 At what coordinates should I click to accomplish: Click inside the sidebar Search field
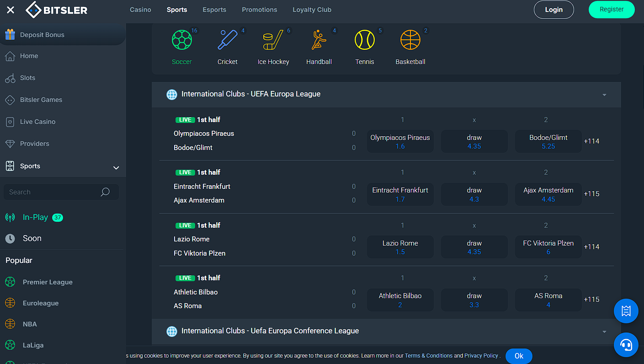coord(53,192)
